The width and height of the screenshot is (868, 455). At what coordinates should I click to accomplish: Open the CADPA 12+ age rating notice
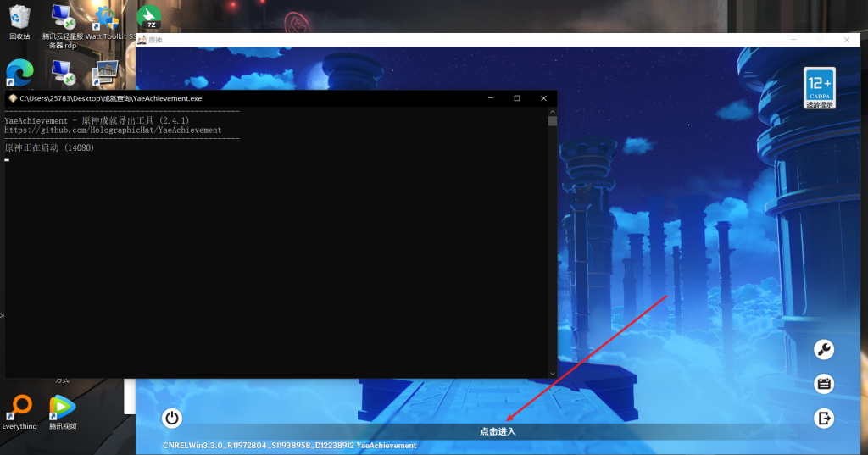point(820,88)
